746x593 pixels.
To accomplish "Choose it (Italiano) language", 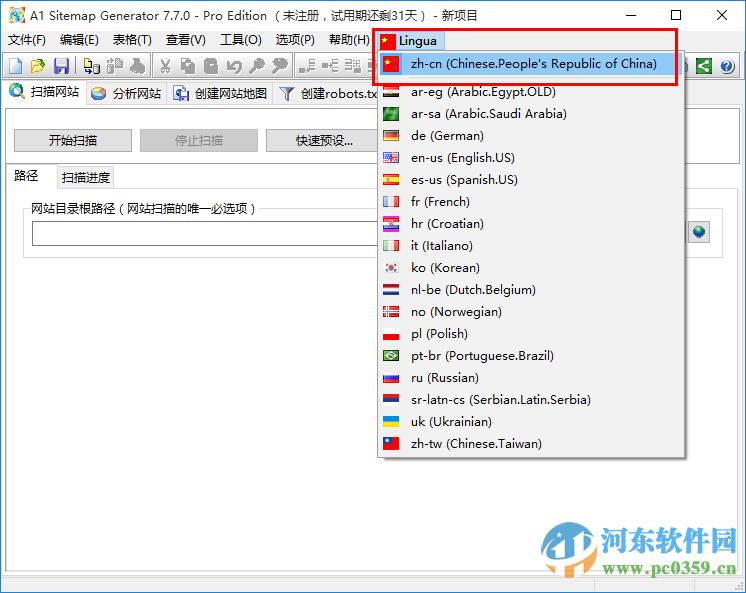I will [531, 246].
